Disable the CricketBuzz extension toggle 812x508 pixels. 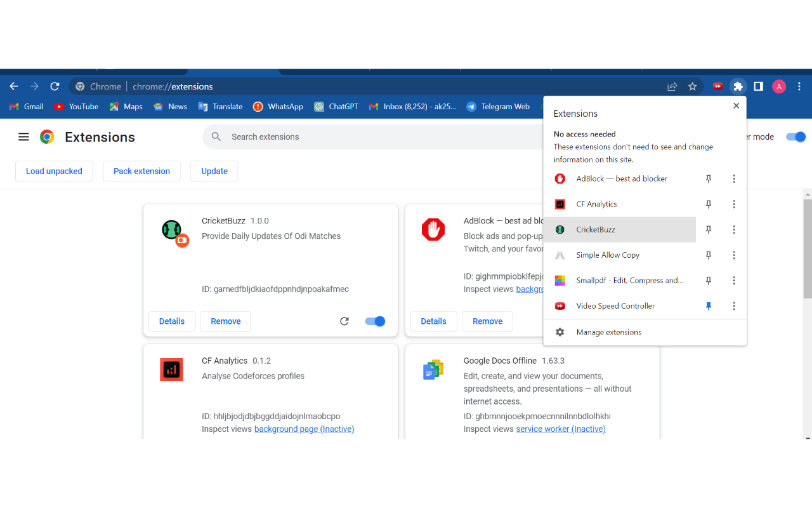coord(375,321)
